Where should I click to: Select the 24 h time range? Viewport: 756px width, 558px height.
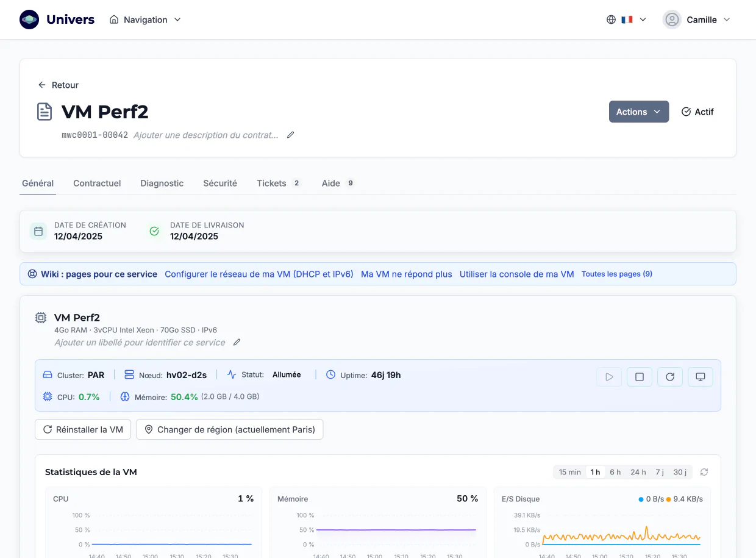click(638, 472)
